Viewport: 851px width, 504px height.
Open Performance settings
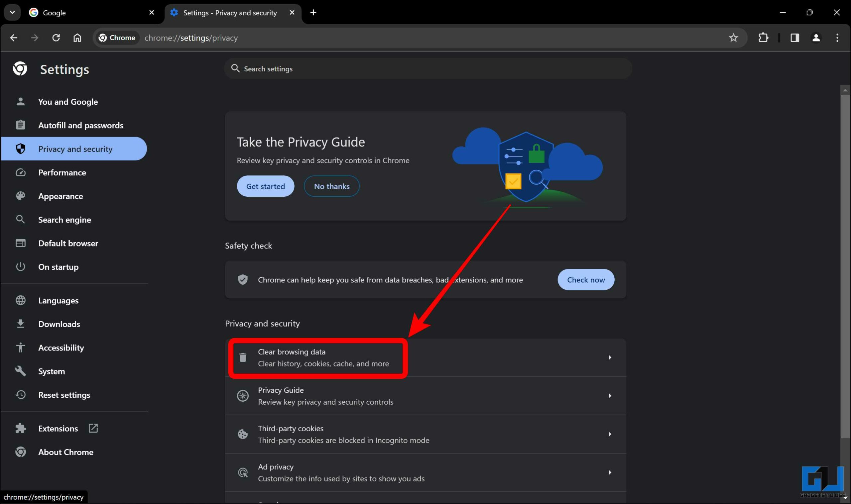coord(74,172)
